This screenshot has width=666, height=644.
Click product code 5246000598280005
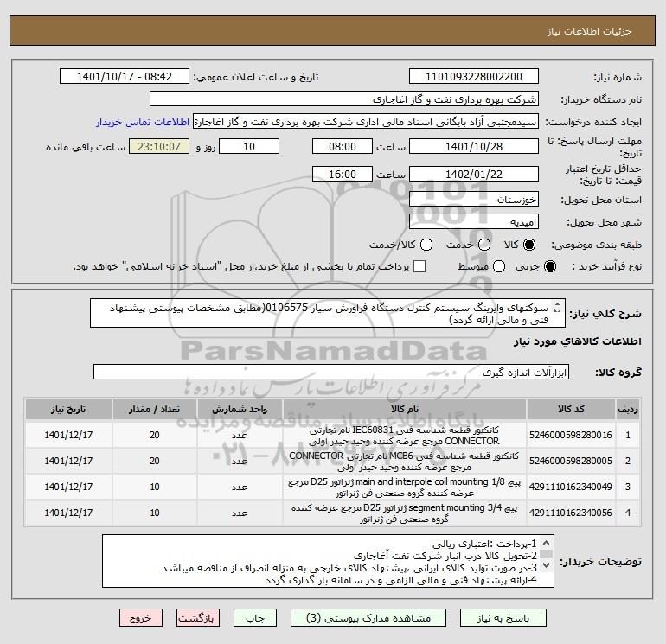click(571, 461)
